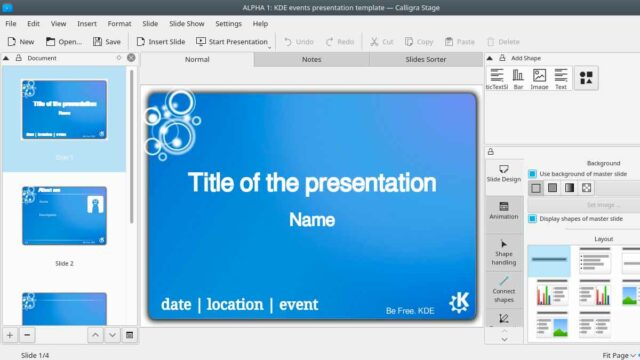This screenshot has width=640, height=360.
Task: Open the Animation panel icon
Action: point(504,211)
